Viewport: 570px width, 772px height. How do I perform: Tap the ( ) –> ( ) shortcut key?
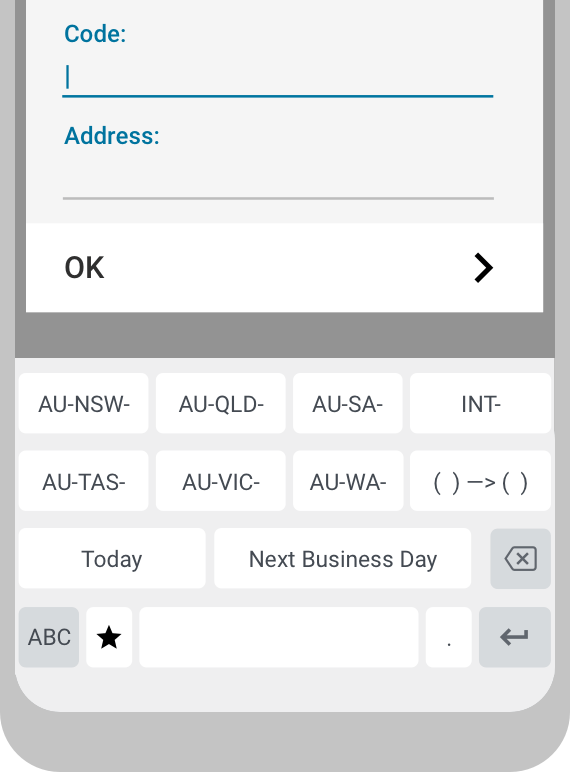tap(480, 481)
